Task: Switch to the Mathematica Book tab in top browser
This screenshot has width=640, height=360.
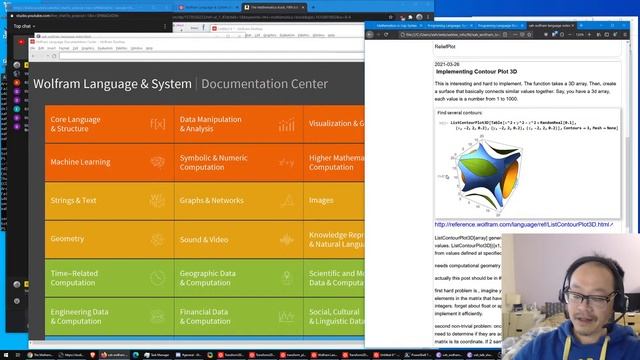Action: 274,7
